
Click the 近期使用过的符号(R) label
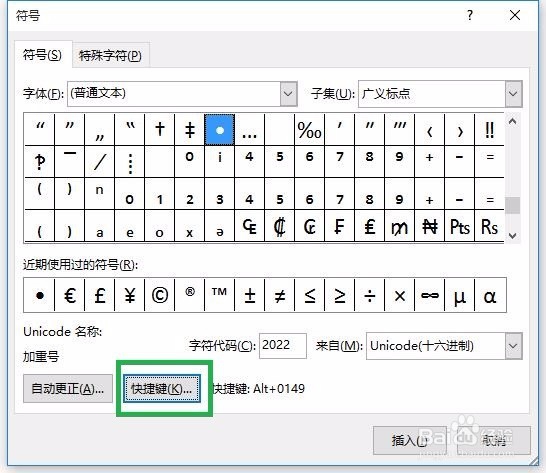pos(80,265)
